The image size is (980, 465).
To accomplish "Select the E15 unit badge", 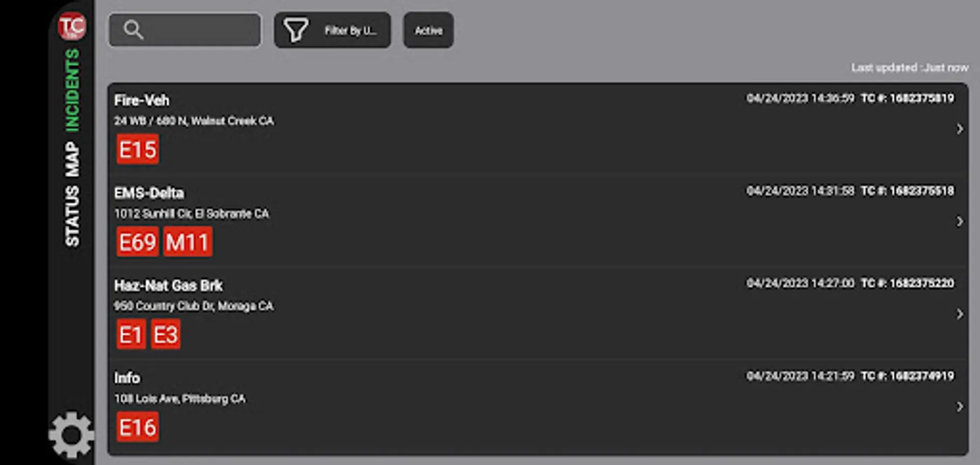I will pos(137,150).
